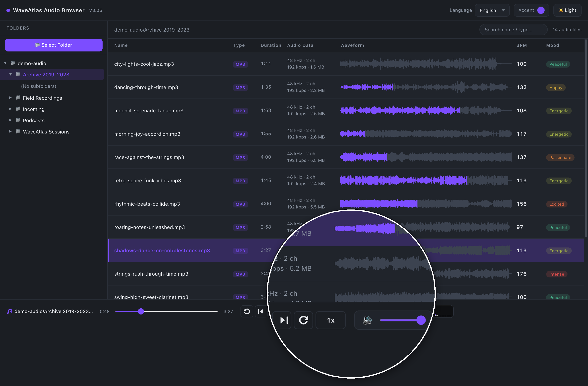Click the music note icon in player bar
This screenshot has height=386, width=588.
coord(9,311)
